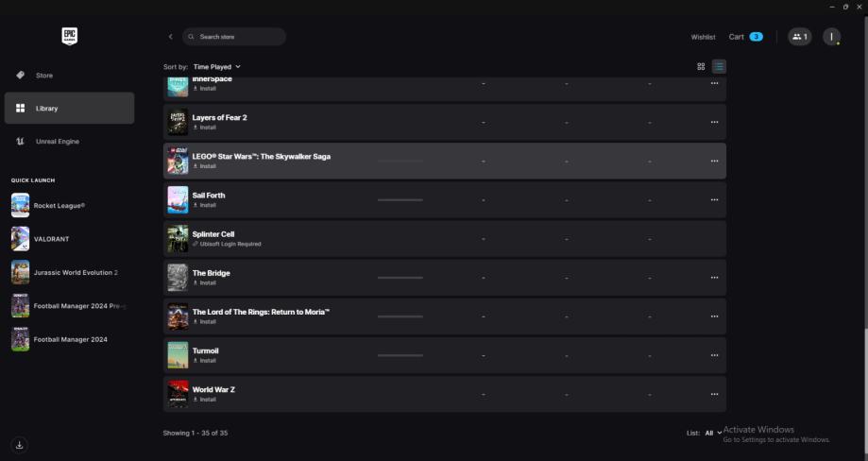Screen dimensions: 868x461
Task: Switch to grid view layout
Action: tap(701, 66)
